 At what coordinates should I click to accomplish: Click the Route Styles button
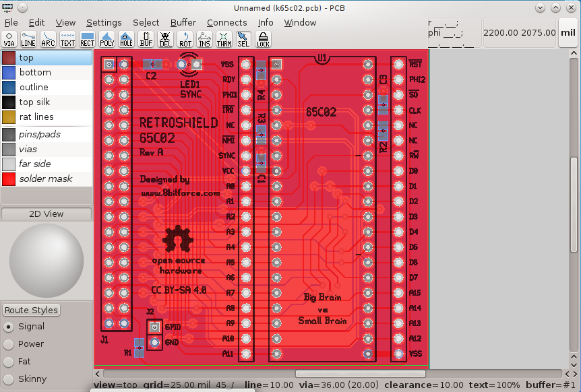click(x=32, y=311)
